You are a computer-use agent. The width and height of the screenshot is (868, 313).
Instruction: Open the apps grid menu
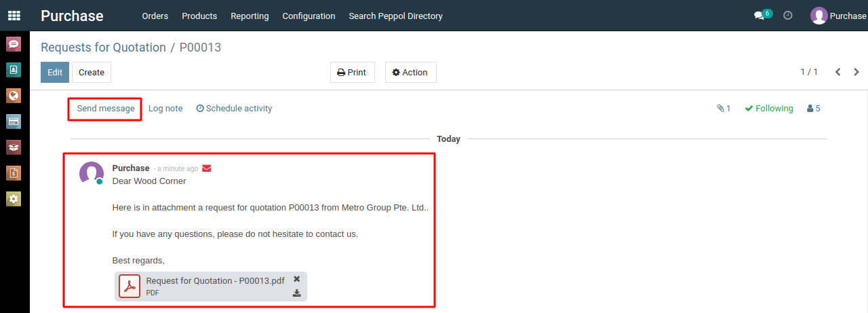[14, 16]
